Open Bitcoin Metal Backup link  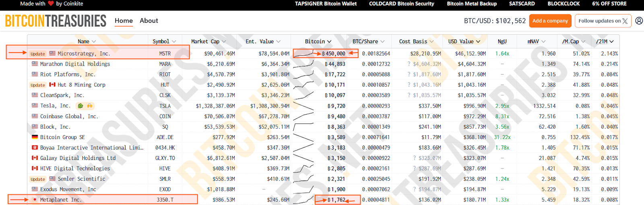pyautogui.click(x=472, y=4)
